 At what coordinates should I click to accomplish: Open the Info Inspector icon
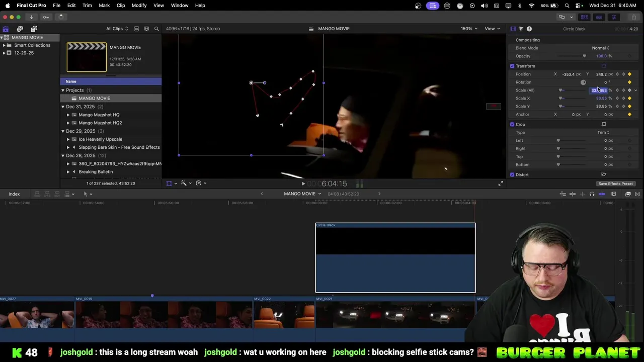(529, 29)
